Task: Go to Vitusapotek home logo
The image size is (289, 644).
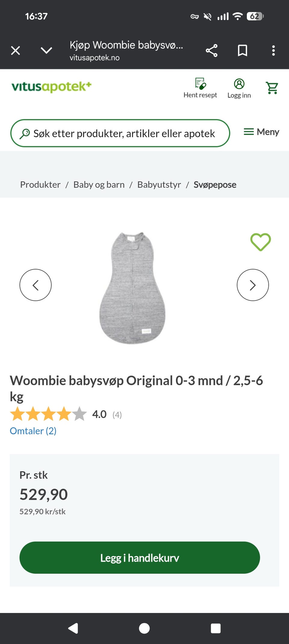Action: click(x=51, y=86)
